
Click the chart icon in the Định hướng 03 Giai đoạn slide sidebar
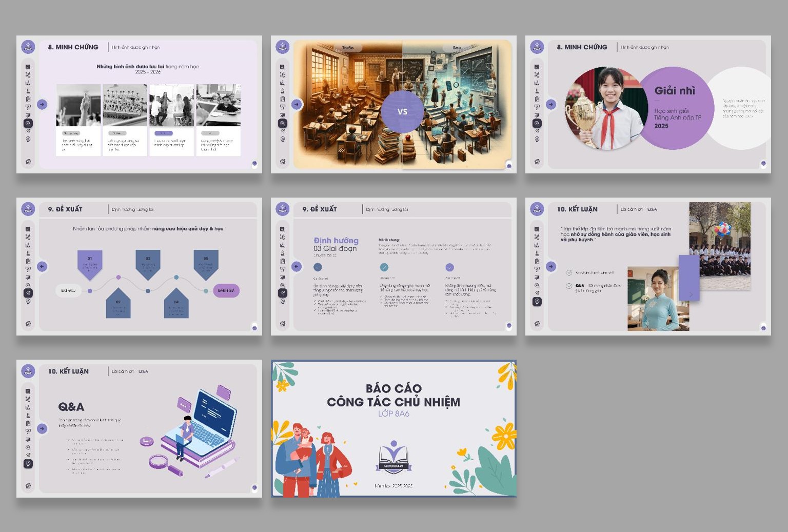click(x=283, y=245)
